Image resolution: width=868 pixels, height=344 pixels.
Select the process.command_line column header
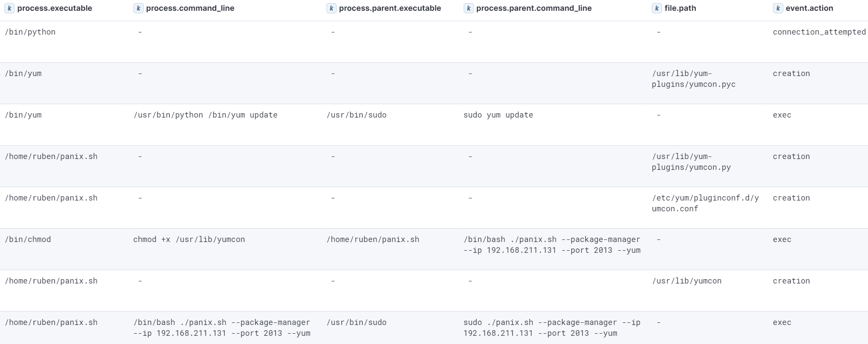(190, 8)
